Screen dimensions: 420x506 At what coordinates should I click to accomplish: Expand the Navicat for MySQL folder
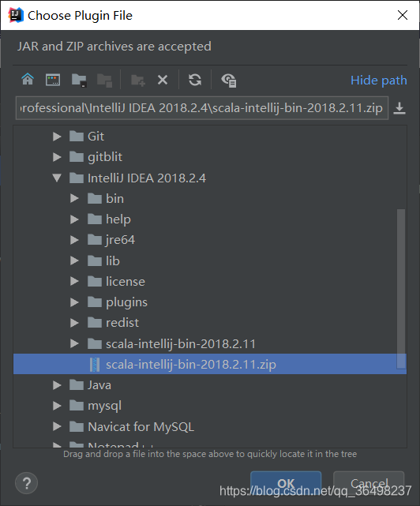[57, 426]
